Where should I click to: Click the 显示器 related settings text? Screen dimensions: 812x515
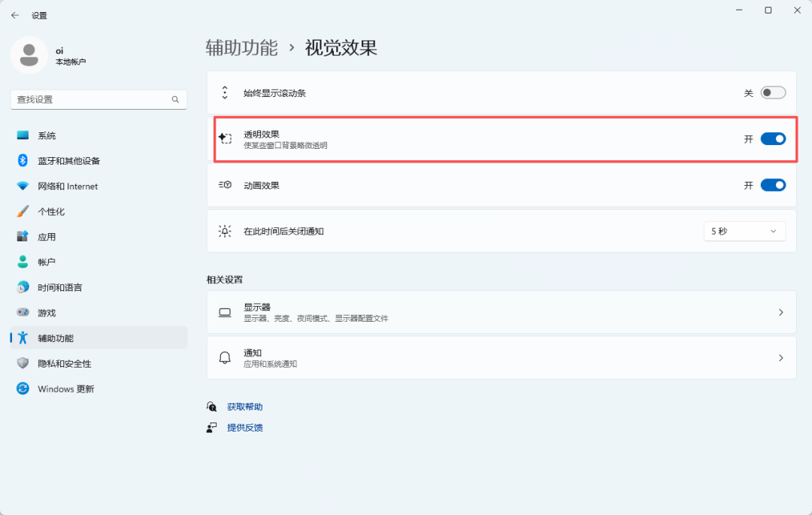point(257,307)
